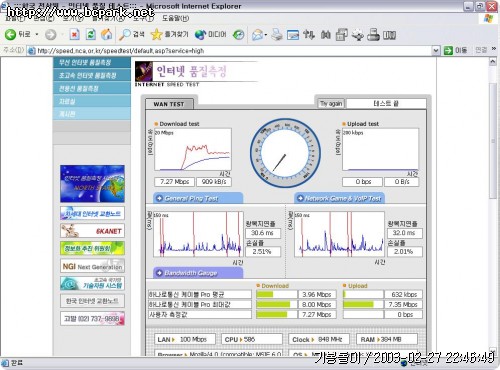
Task: Click the page icon in the address bar
Action: click(x=32, y=51)
